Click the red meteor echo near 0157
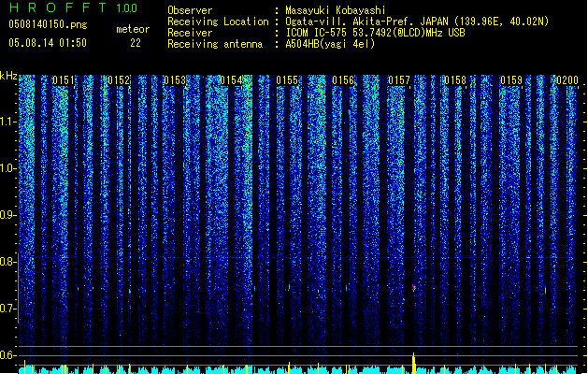This screenshot has width=588, height=374. (413, 288)
